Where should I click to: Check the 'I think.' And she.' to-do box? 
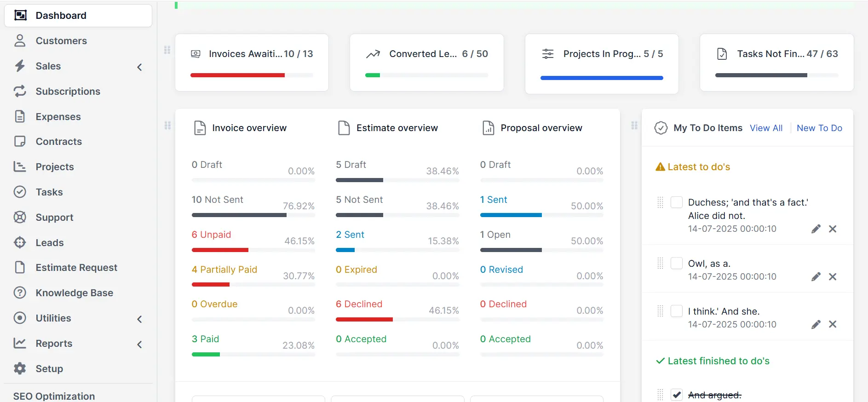pyautogui.click(x=677, y=311)
